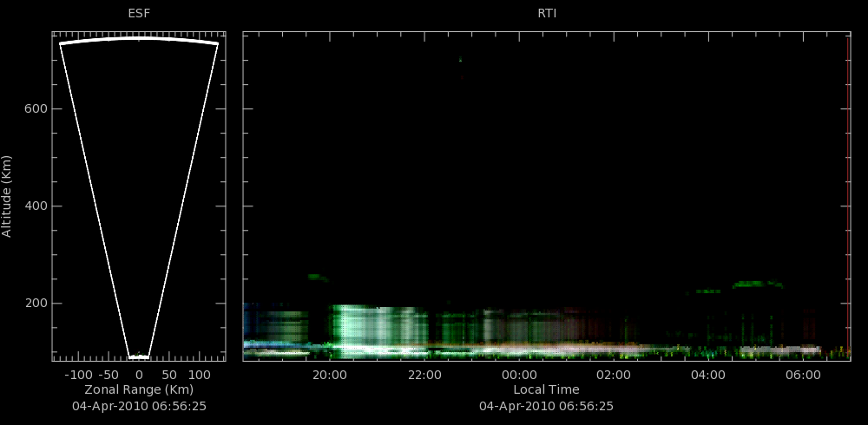Click the 02:00 time tick label
This screenshot has width=868, height=425.
coord(614,375)
